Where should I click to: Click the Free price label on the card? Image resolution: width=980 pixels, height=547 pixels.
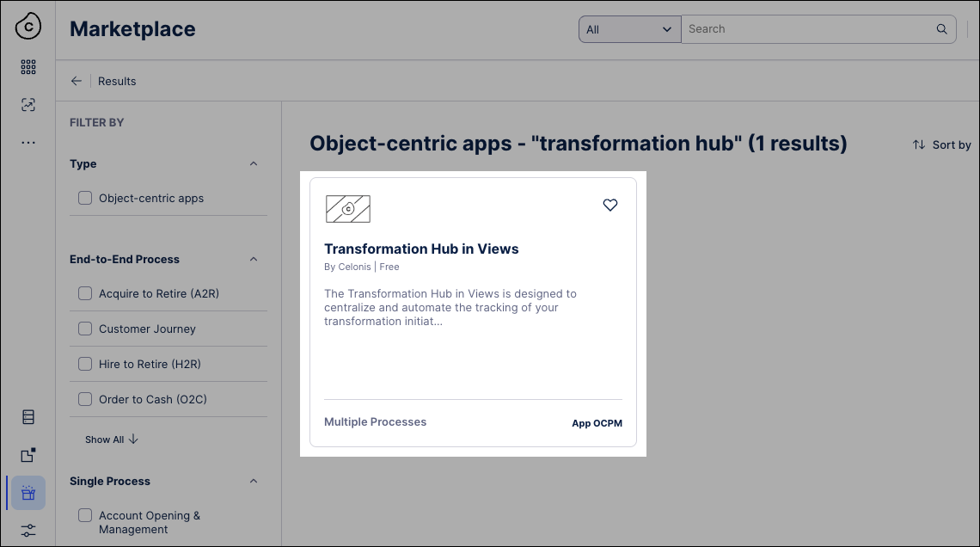point(389,267)
